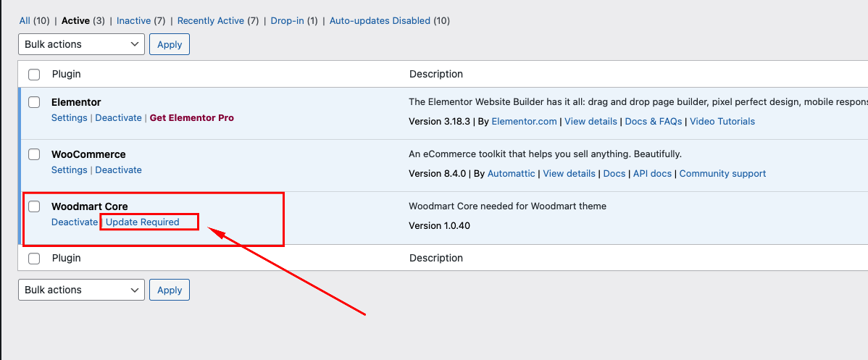Open Recently Active (7) filter

point(218,20)
